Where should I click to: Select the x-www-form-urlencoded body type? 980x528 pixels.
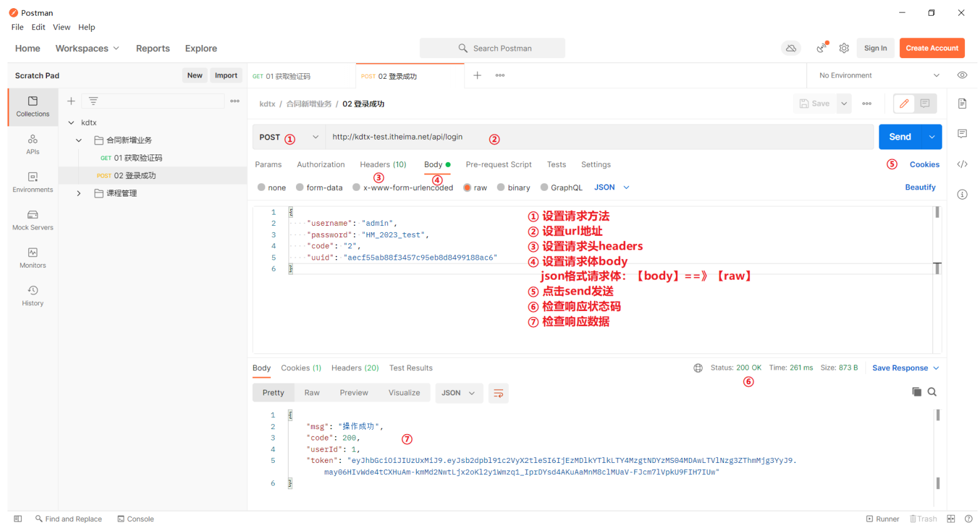coord(402,187)
